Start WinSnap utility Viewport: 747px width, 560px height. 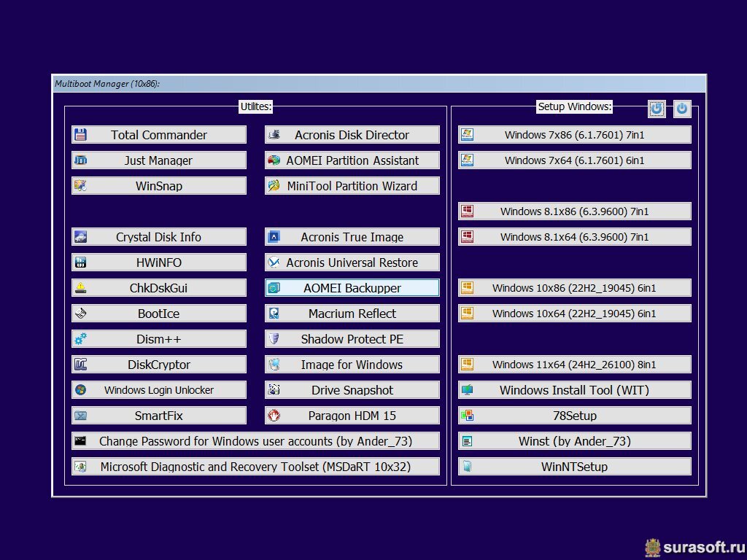(x=159, y=186)
